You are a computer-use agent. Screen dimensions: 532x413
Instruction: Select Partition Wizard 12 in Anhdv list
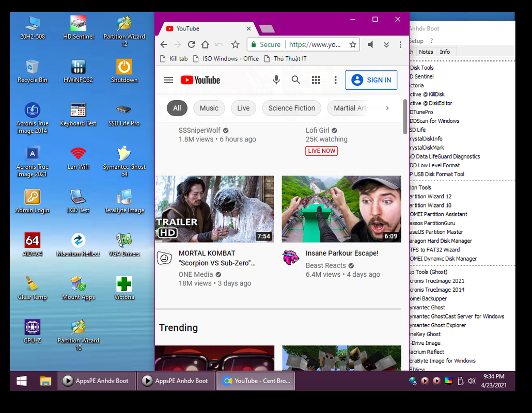coord(431,196)
